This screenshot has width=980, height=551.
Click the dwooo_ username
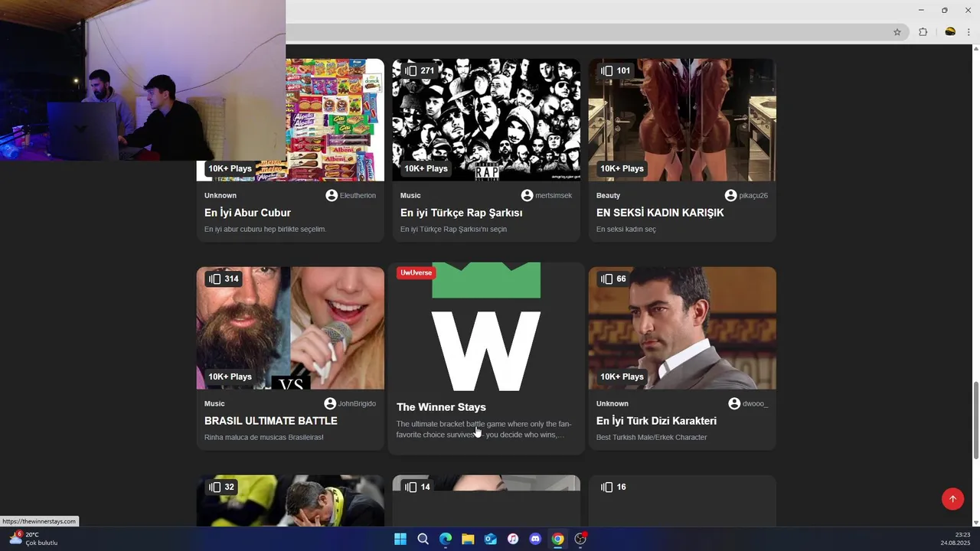click(755, 403)
